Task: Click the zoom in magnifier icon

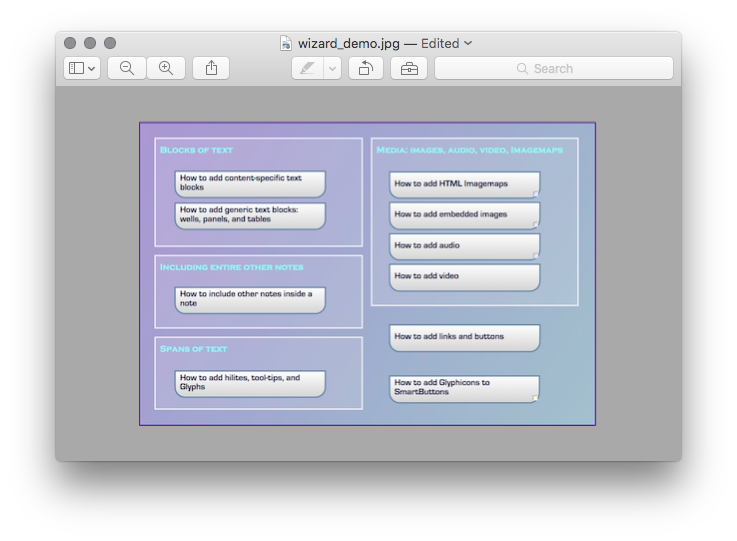Action: (166, 68)
